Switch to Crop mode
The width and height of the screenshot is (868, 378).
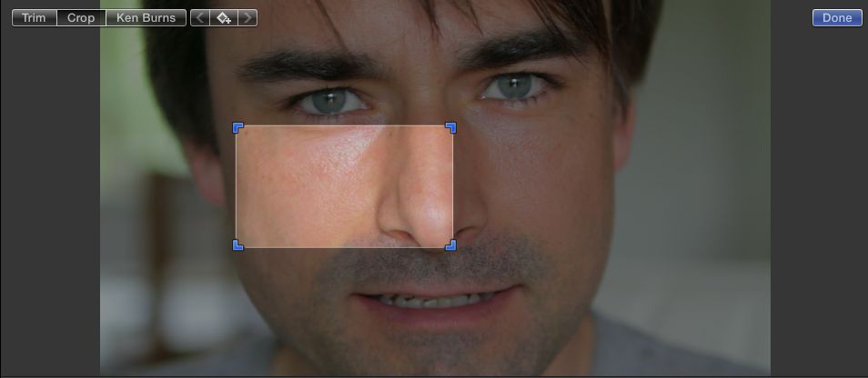pyautogui.click(x=81, y=17)
